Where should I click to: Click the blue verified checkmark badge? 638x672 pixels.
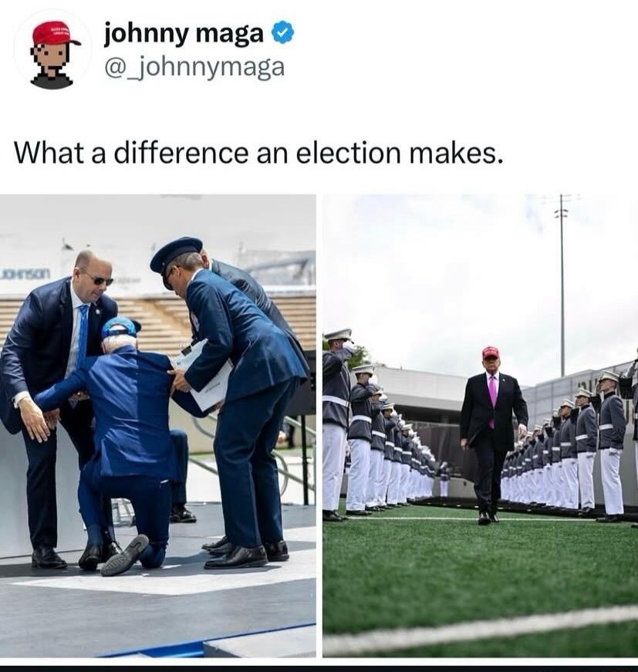tap(283, 33)
